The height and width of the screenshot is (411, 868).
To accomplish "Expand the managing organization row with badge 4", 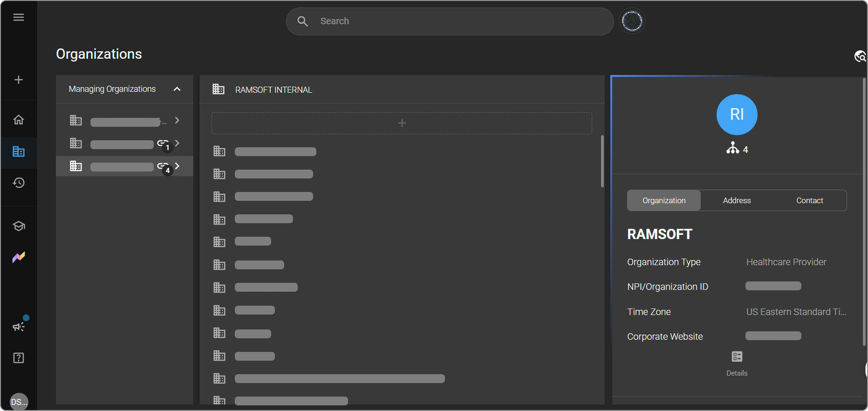I will coord(177,166).
